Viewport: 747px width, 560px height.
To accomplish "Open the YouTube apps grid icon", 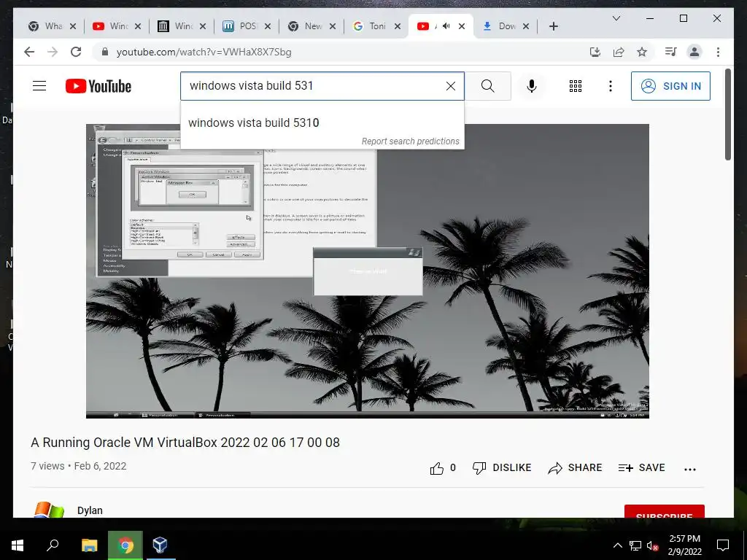I will coord(576,86).
